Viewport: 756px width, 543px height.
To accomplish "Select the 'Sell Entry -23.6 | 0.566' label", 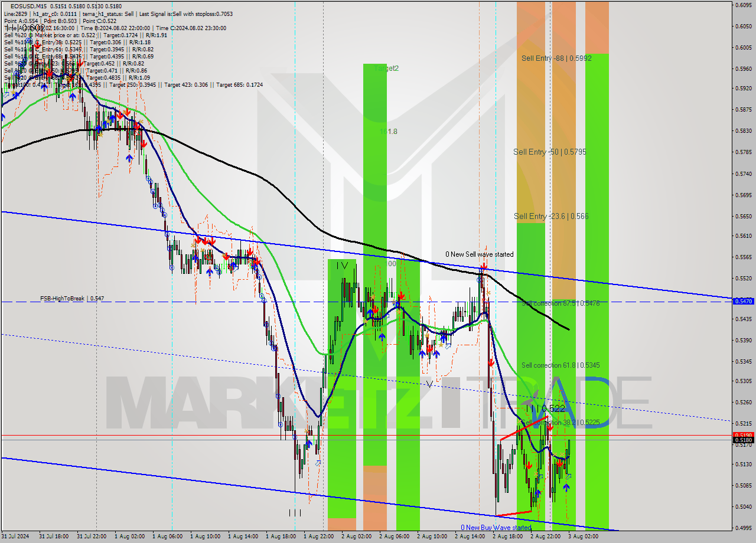I will (551, 217).
